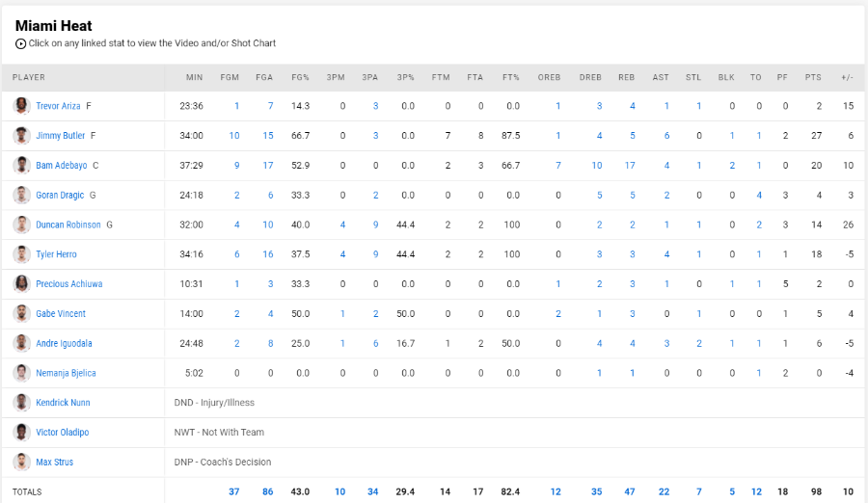Screen dimensions: 868x503
Task: View Jimmy Butler's 10 field goals made
Action: coord(234,136)
